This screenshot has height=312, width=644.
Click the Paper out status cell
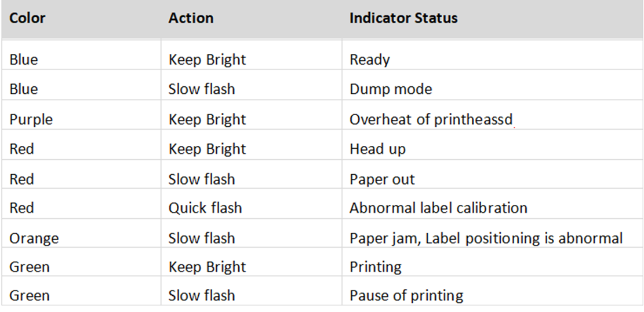[382, 179]
